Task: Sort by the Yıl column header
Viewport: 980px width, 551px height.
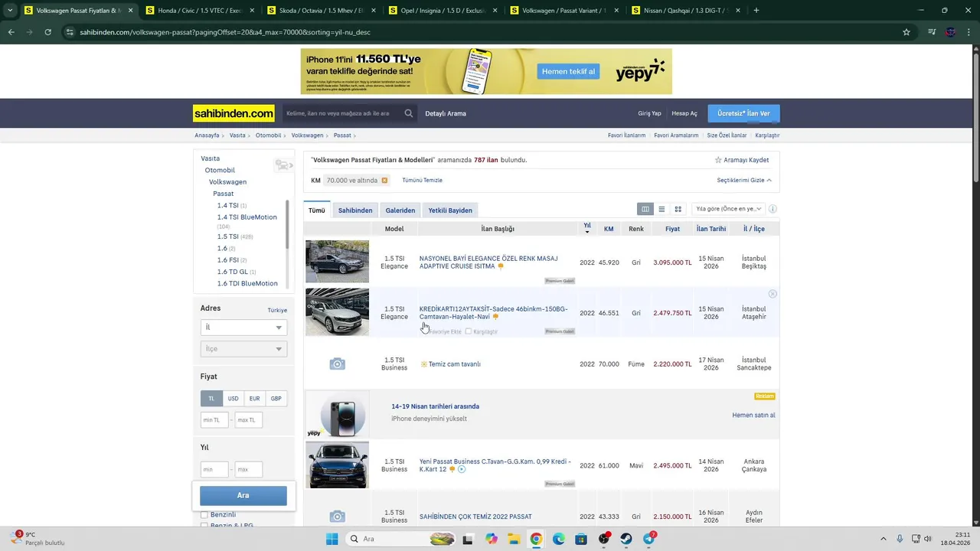Action: 587,228
